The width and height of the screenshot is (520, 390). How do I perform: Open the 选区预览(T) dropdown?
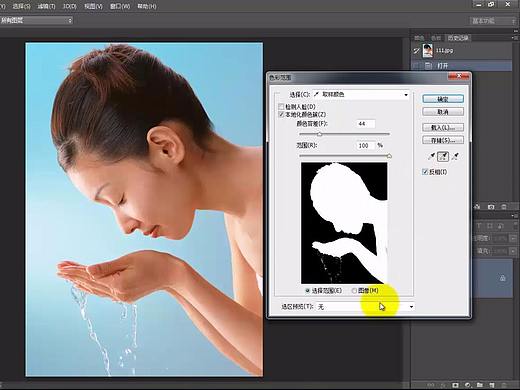[365, 306]
